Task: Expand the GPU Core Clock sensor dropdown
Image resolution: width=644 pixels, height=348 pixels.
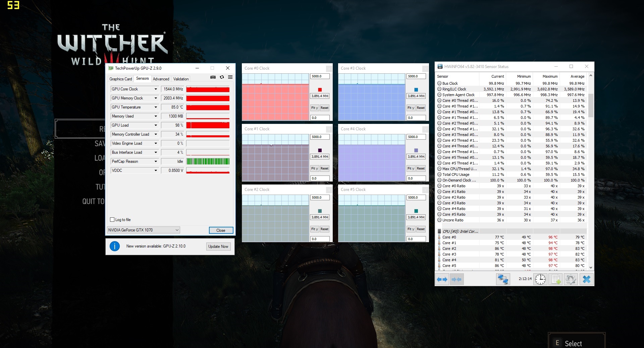Action: [156, 89]
